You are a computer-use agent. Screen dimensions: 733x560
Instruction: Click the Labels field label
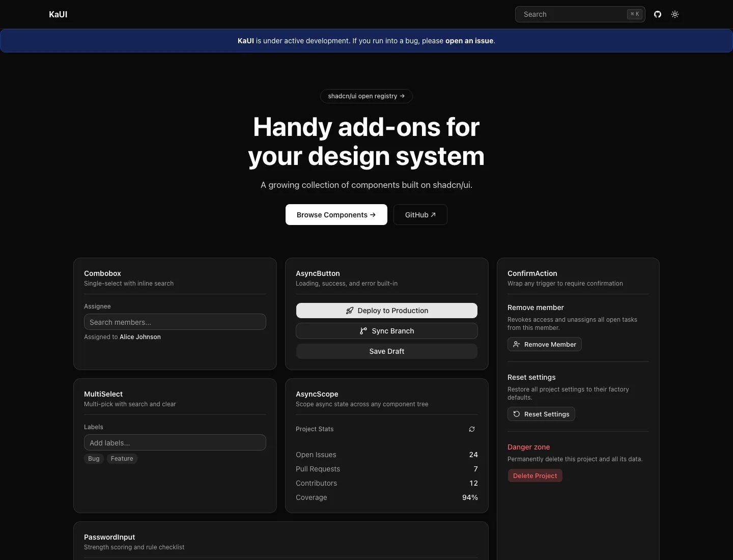[94, 427]
